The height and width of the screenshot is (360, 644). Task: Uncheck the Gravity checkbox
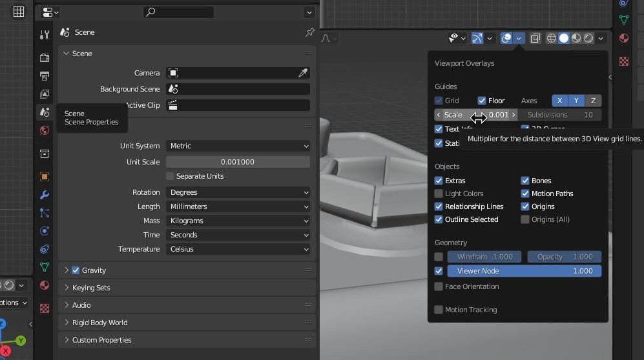tap(76, 270)
